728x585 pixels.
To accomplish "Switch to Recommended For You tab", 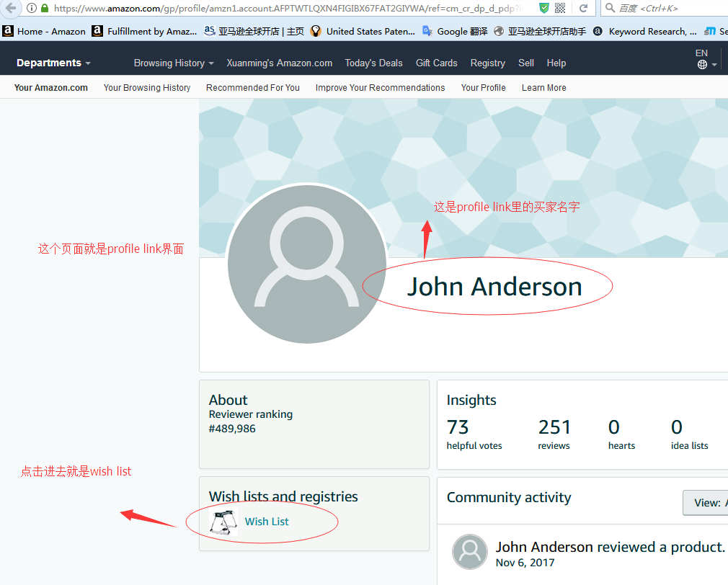I will tap(252, 88).
